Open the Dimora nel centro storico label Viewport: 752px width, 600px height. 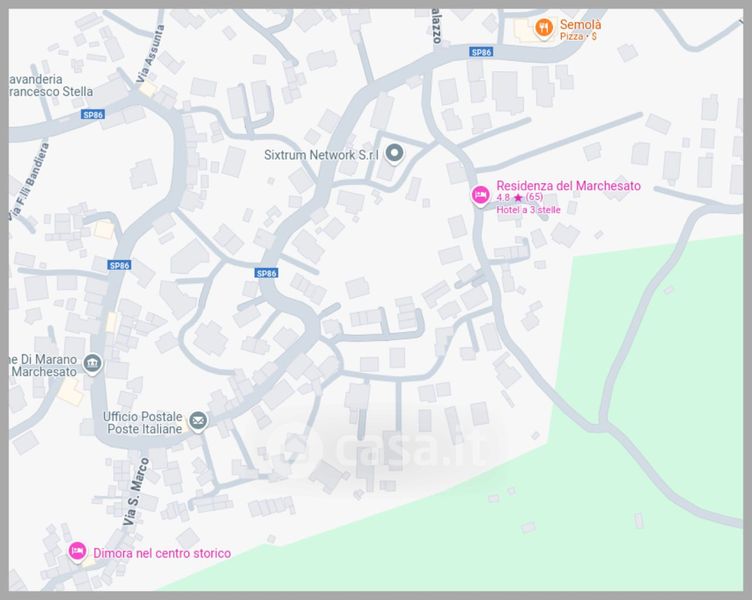click(x=162, y=553)
